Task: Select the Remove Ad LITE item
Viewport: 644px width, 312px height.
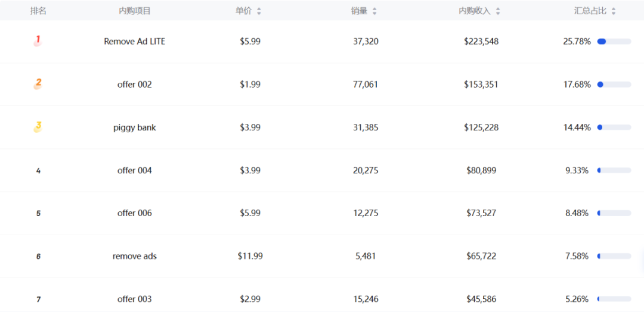Action: pos(135,42)
